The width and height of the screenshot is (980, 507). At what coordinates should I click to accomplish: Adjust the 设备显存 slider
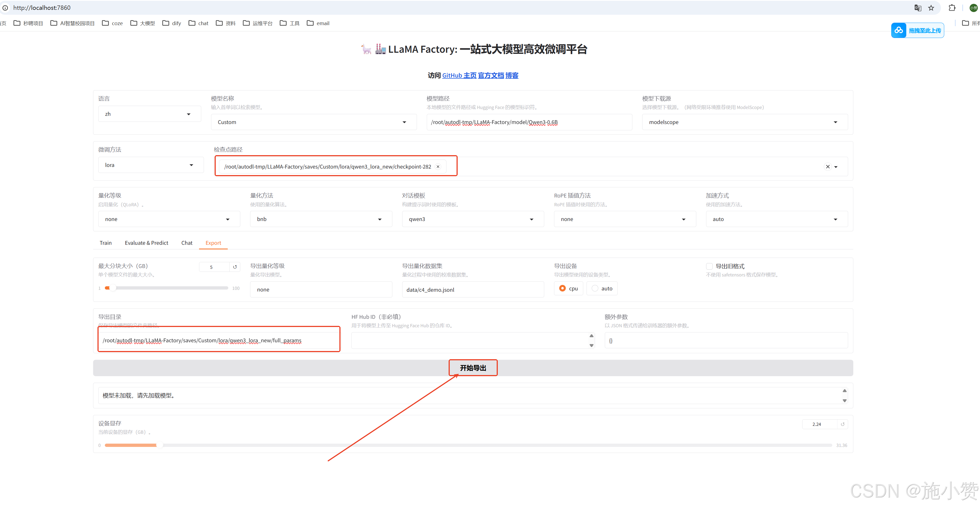pos(468,445)
